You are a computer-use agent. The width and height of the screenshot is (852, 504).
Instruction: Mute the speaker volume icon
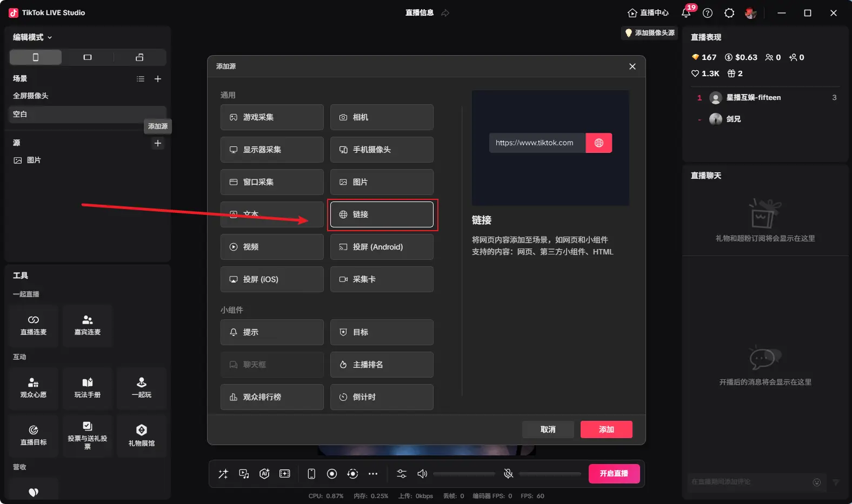coord(422,474)
